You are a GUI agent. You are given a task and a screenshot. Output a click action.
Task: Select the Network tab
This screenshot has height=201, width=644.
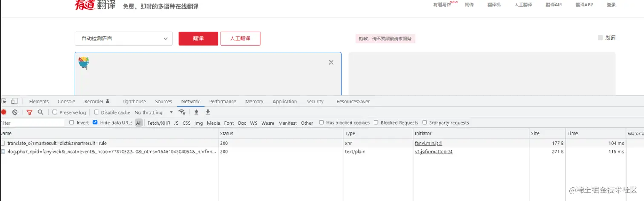pos(190,101)
